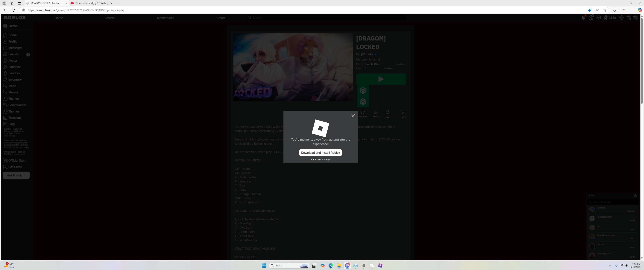The image size is (644, 270).
Task: Open the Charts navigation item
Action: coord(110,18)
